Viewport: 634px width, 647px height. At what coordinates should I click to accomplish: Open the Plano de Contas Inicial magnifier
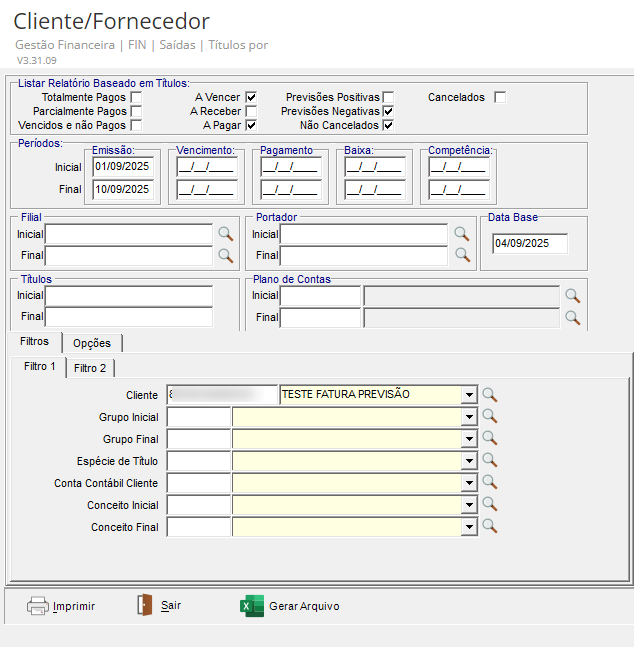[572, 295]
